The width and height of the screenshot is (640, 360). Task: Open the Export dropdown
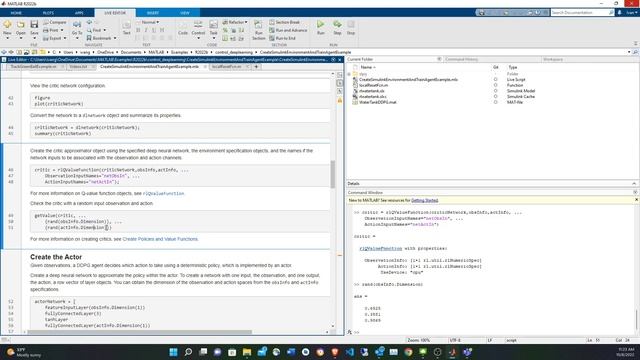(64, 38)
